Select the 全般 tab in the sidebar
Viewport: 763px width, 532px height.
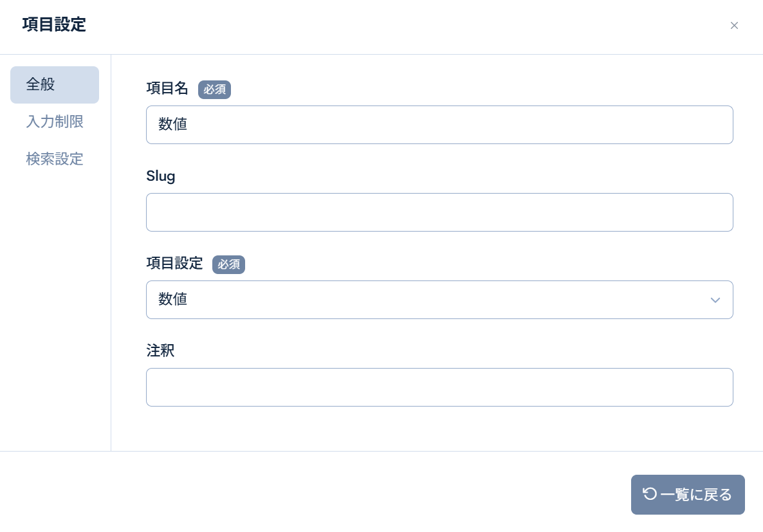(x=55, y=84)
